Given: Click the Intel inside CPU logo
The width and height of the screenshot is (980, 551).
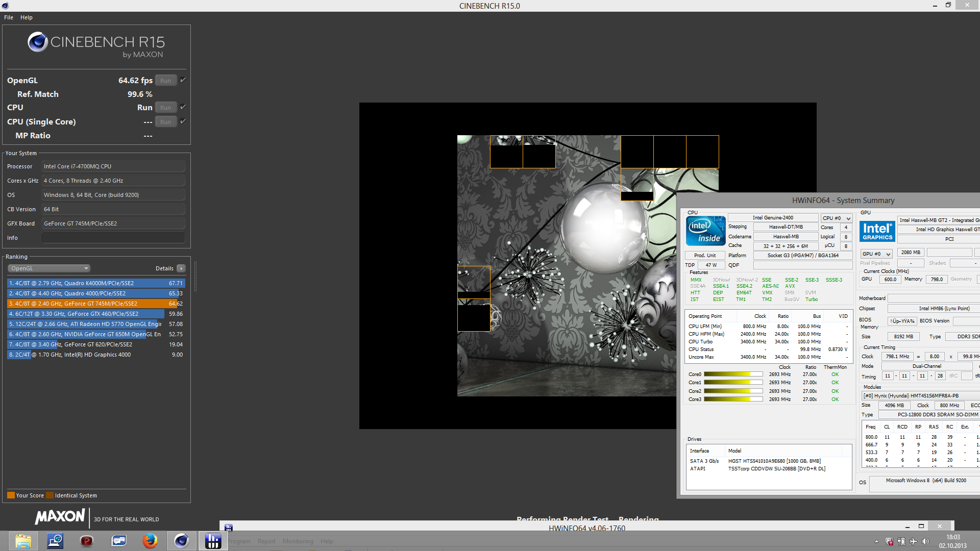Looking at the screenshot, I should 705,231.
